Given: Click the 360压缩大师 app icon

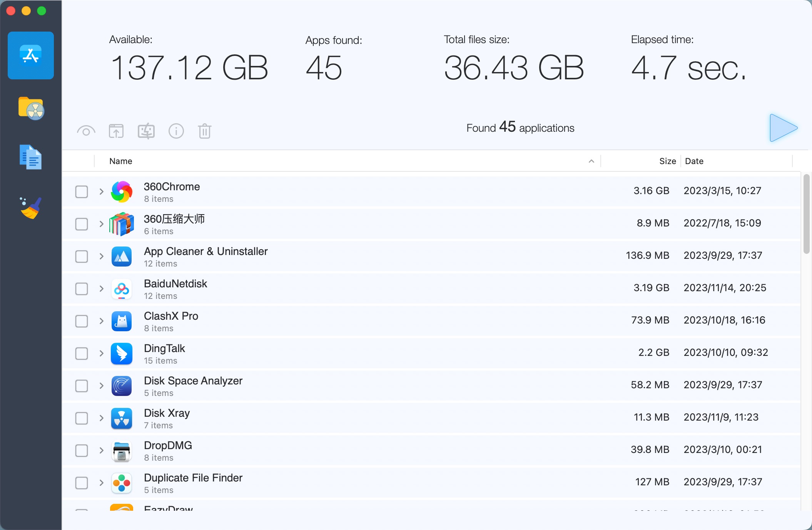Looking at the screenshot, I should tap(122, 224).
